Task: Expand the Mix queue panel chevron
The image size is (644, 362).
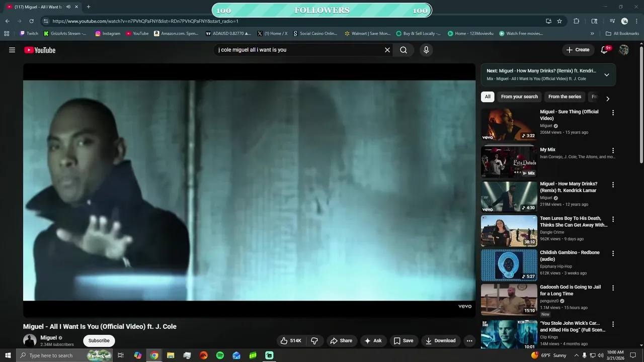Action: pyautogui.click(x=607, y=75)
